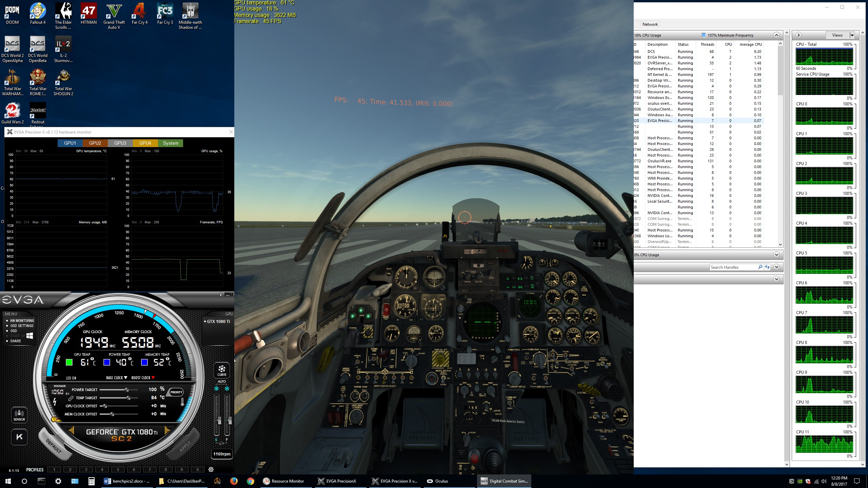The width and height of the screenshot is (868, 488).
Task: Select Guild Wars 2 desktop icon
Action: [x=13, y=113]
